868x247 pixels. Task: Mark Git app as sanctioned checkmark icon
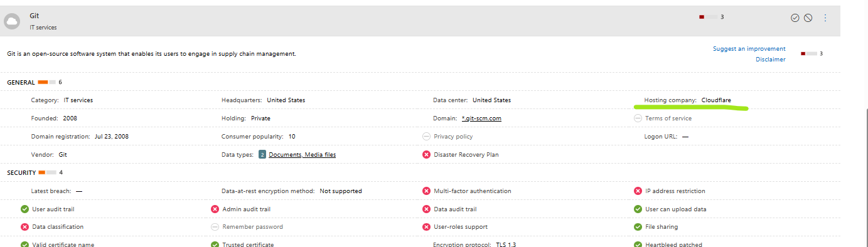coord(795,18)
